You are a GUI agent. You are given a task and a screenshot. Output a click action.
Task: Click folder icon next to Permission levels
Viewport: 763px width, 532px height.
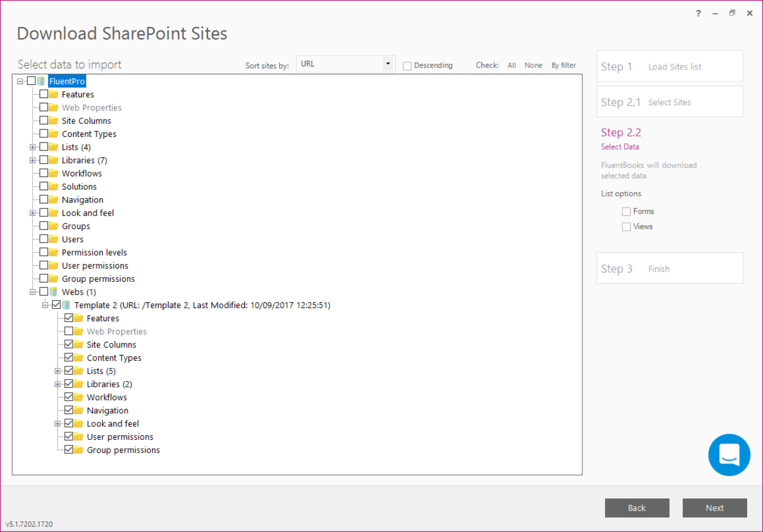coord(54,252)
